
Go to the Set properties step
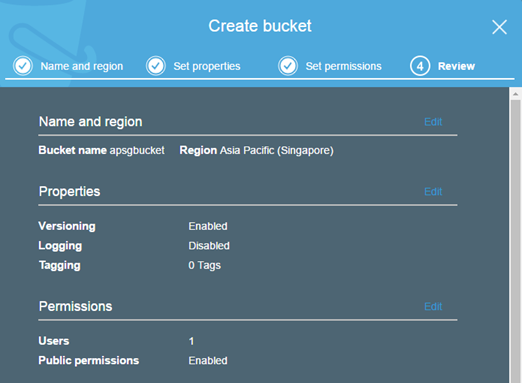coord(207,66)
